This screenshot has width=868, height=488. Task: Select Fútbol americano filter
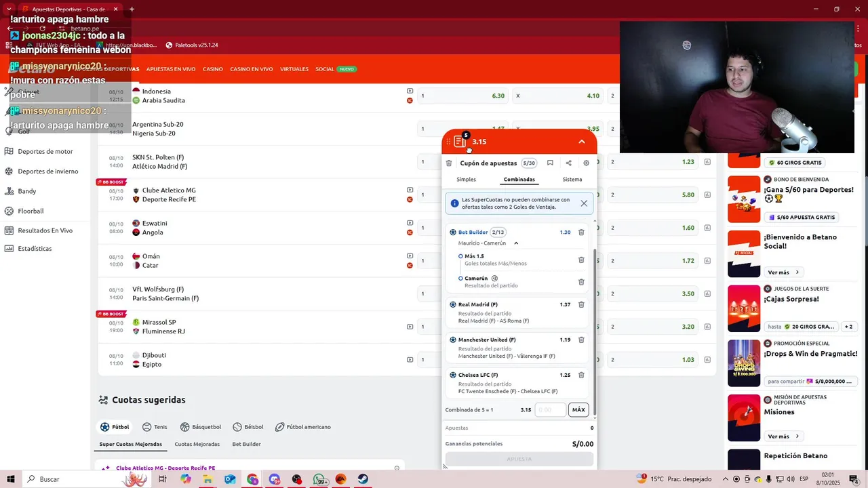point(303,427)
